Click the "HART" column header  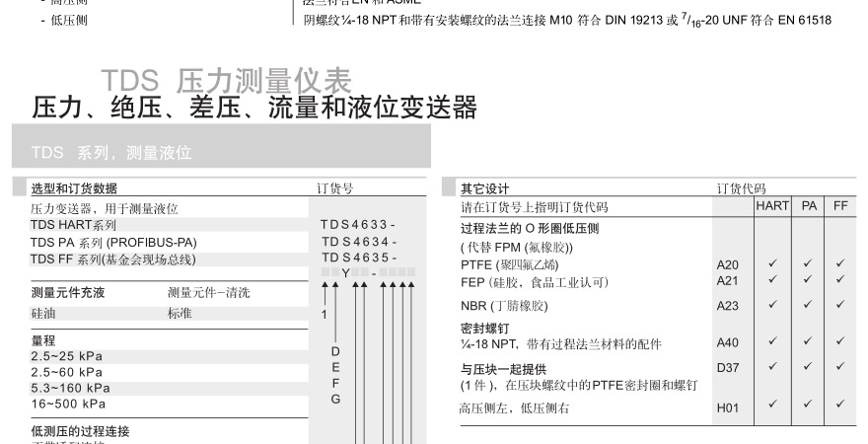(772, 206)
